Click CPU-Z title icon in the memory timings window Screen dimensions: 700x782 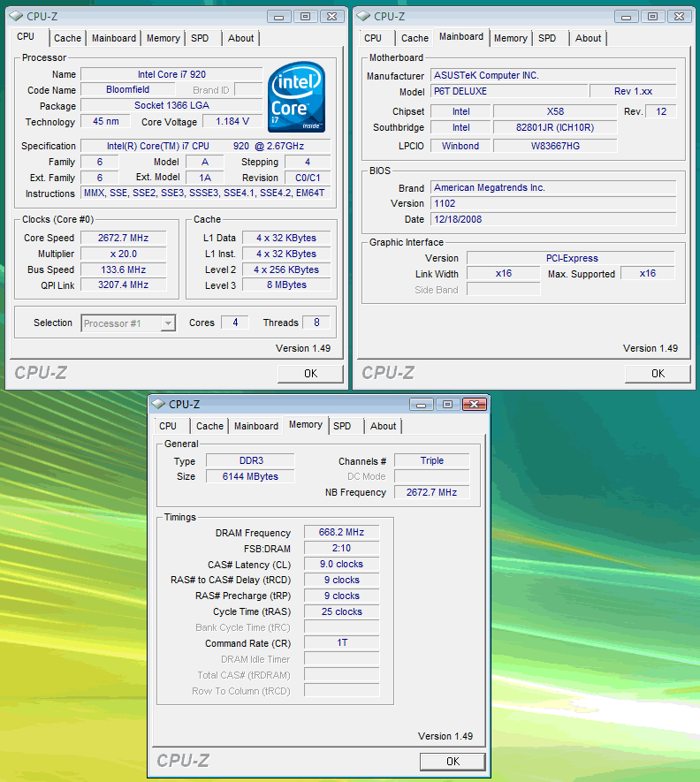(158, 404)
